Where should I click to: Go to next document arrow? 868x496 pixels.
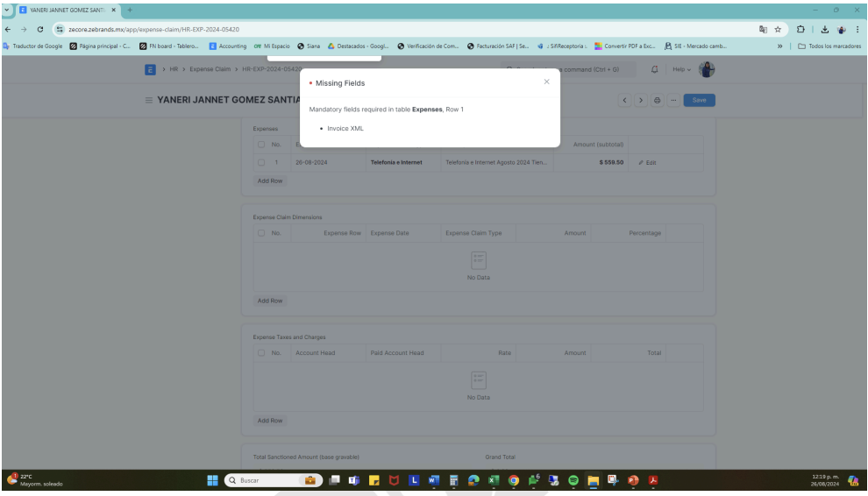pyautogui.click(x=641, y=101)
